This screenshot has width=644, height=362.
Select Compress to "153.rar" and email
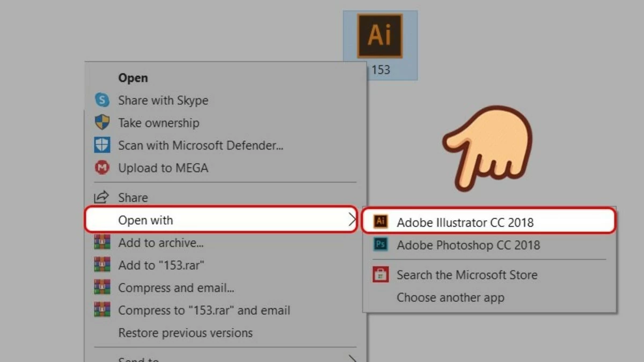click(x=204, y=310)
